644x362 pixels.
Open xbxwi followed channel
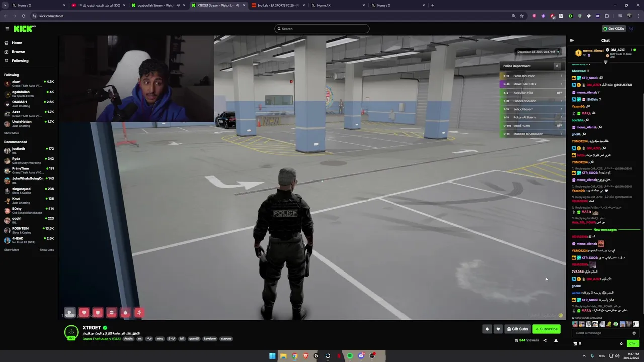29,83
